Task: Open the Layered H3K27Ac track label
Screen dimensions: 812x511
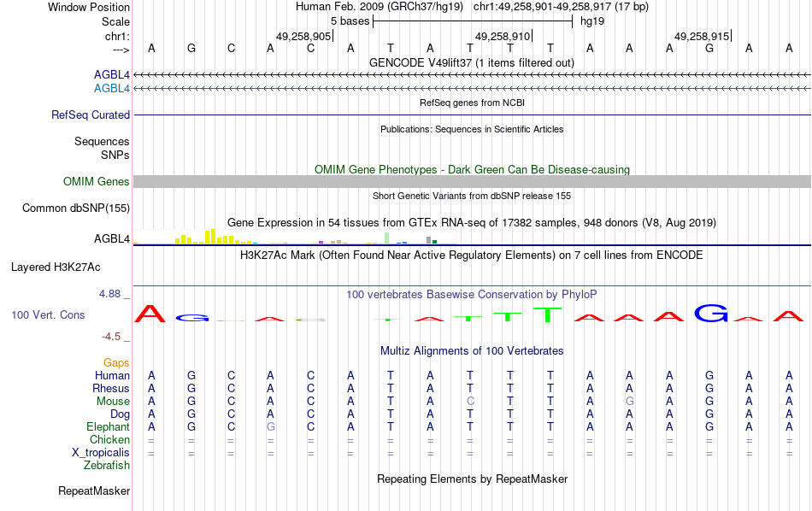Action: click(x=56, y=267)
